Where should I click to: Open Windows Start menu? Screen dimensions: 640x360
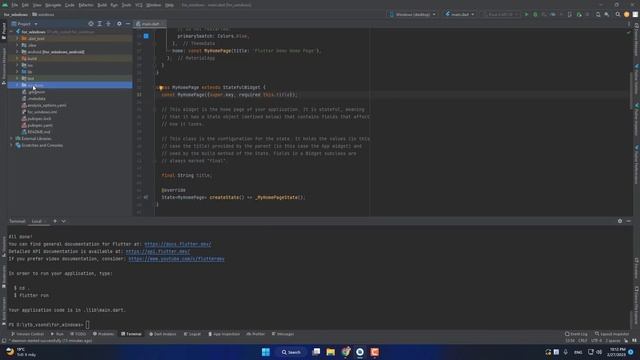(x=266, y=352)
